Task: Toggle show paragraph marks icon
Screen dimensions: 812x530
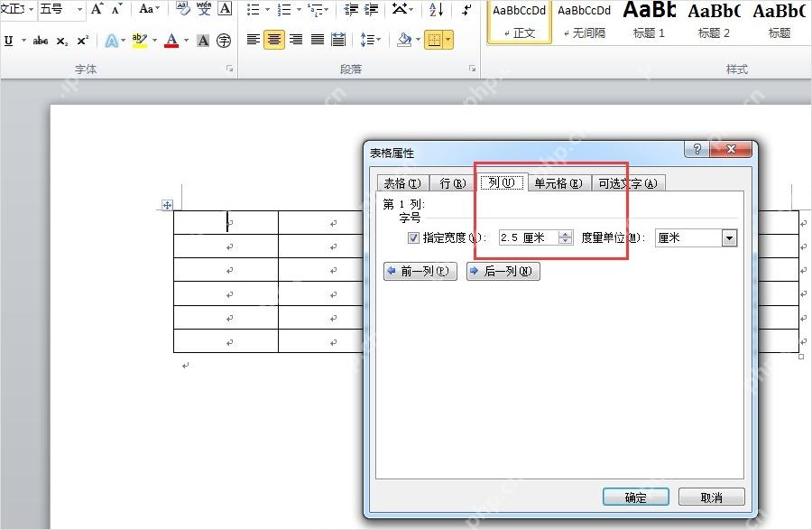Action: (x=467, y=9)
